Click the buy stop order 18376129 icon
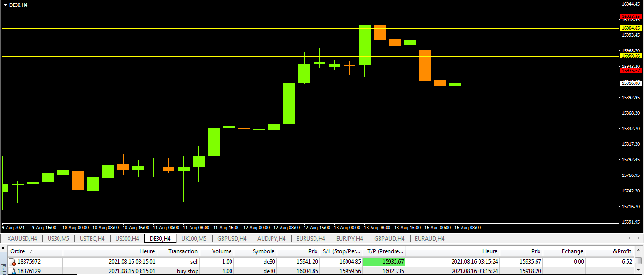 point(12,271)
